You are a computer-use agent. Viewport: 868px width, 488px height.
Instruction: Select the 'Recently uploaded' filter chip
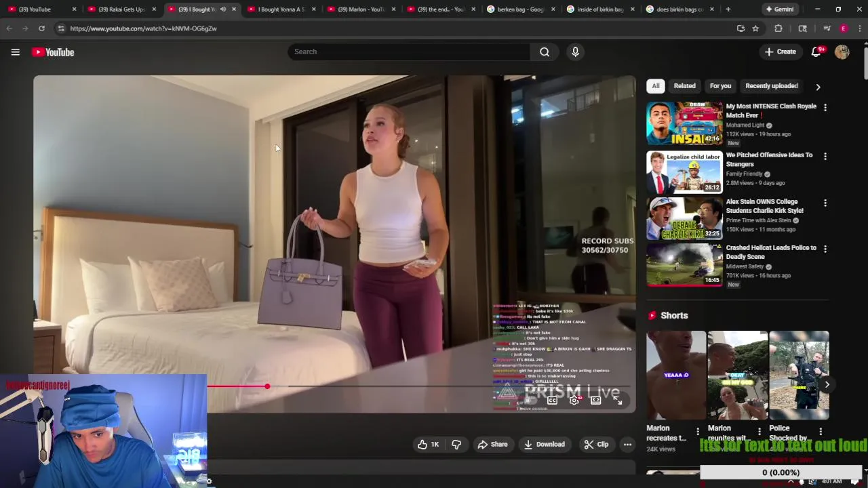point(771,86)
